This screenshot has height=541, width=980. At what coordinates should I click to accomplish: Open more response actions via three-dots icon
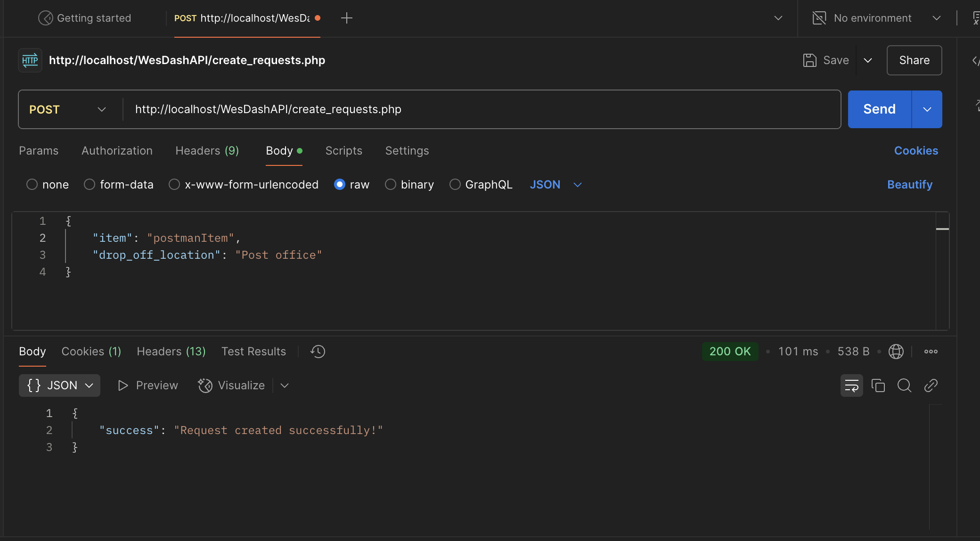coord(931,351)
